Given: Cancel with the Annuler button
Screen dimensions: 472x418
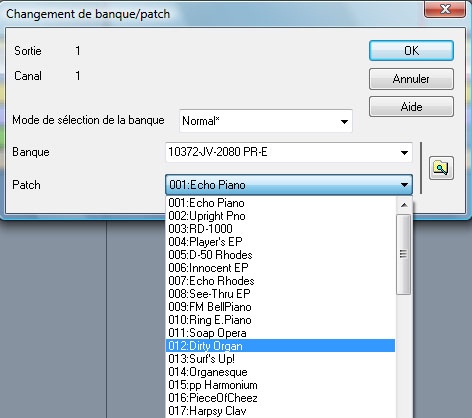Looking at the screenshot, I should (411, 79).
